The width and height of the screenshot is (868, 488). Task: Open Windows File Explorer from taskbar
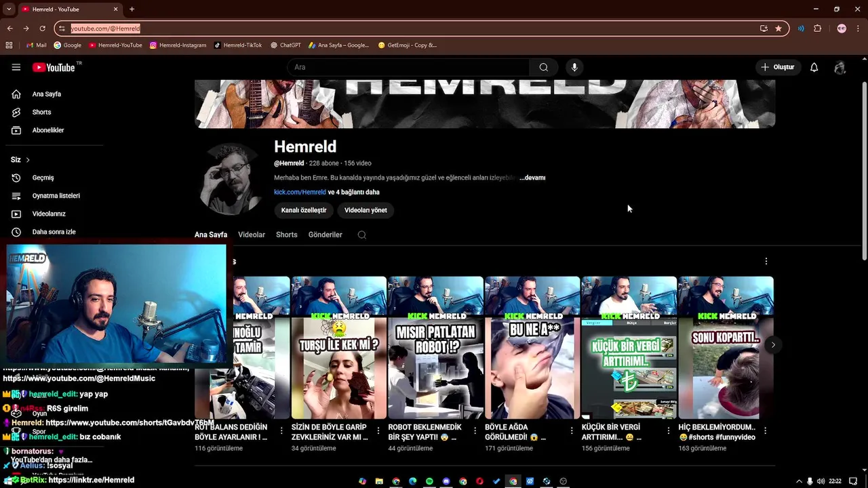(x=379, y=481)
